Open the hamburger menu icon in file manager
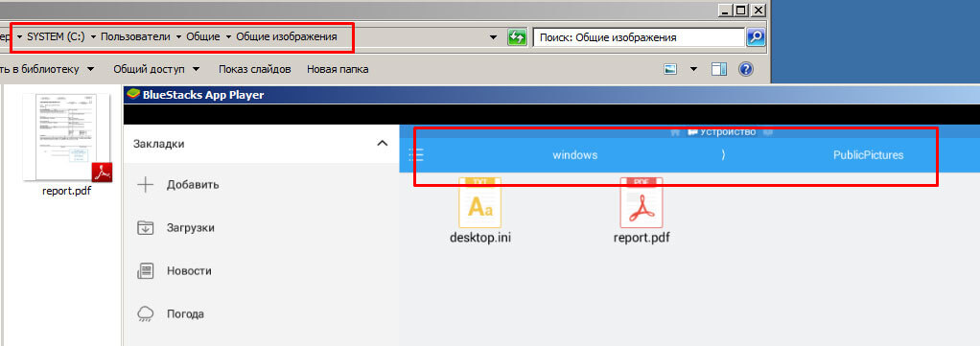 click(416, 155)
